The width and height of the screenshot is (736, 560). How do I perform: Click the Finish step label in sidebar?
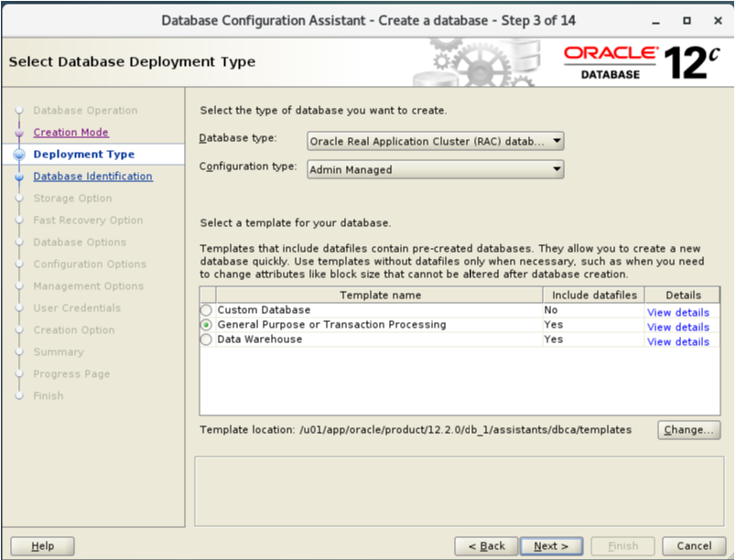49,396
